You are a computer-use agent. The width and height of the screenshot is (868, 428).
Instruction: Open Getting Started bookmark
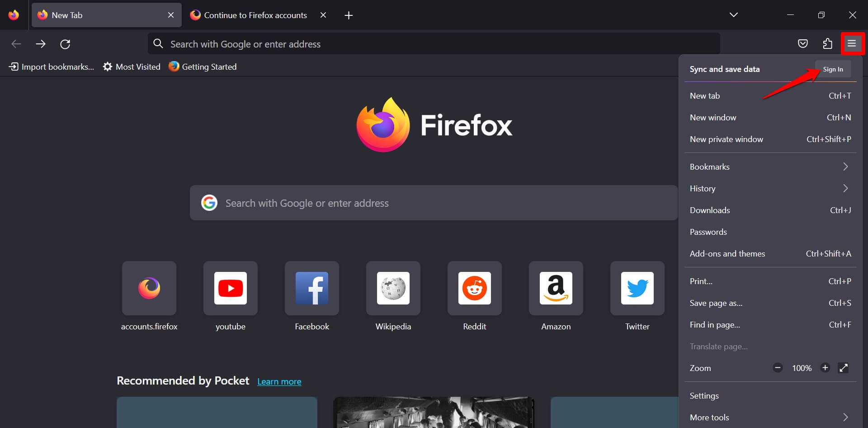point(203,67)
